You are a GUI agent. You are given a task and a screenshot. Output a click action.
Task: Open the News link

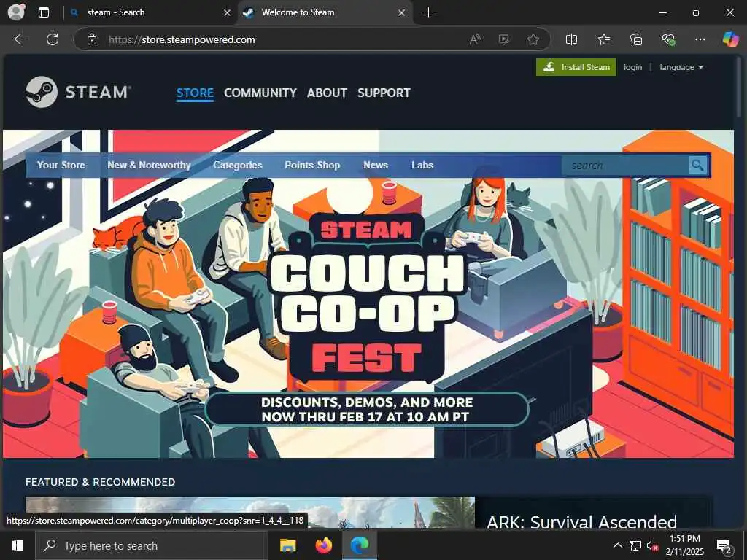[376, 166]
